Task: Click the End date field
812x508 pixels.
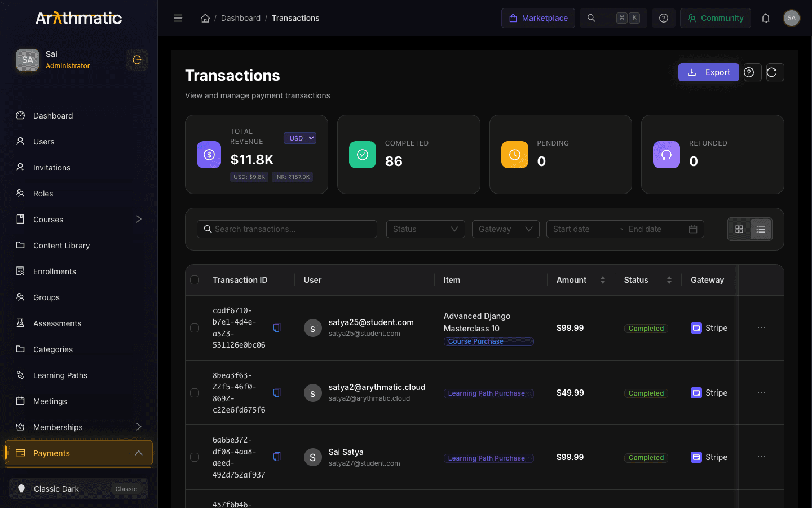Action: pyautogui.click(x=654, y=229)
